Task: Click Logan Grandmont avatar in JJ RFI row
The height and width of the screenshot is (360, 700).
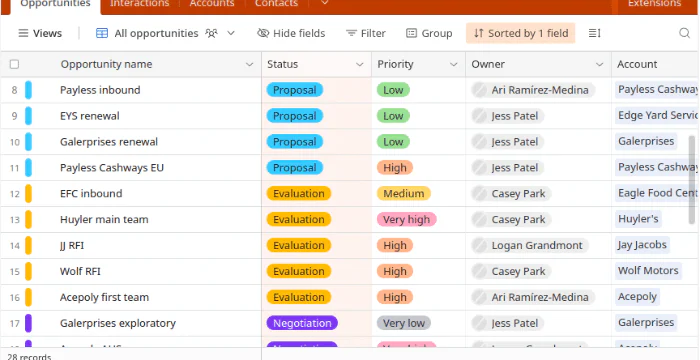Action: 479,246
